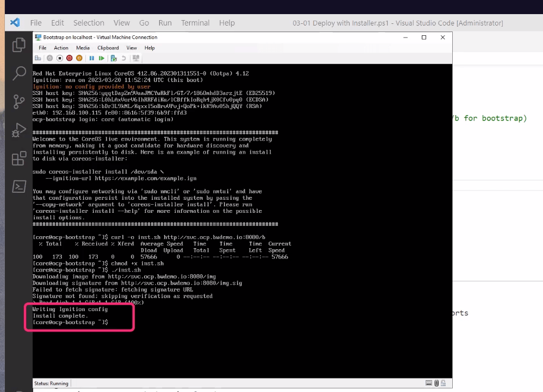Click the curl -o inst.sh command line
Viewport: 543px width, 392px height.
(149, 237)
